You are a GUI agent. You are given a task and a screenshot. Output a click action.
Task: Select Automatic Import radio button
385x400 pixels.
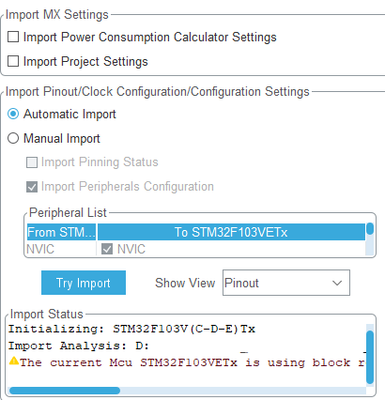pyautogui.click(x=13, y=114)
